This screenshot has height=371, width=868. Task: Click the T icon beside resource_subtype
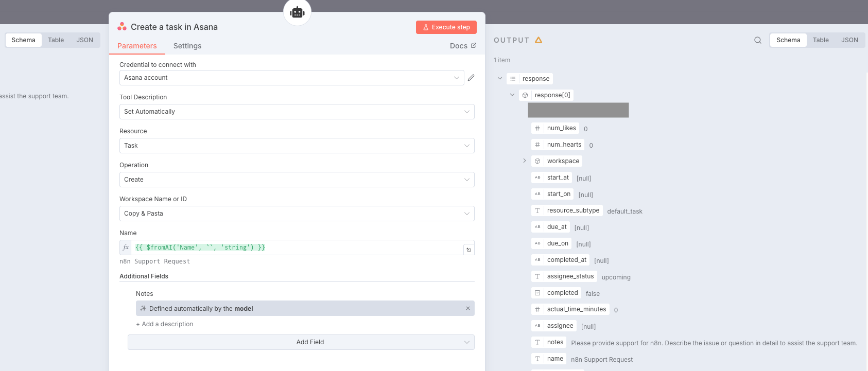(x=537, y=210)
